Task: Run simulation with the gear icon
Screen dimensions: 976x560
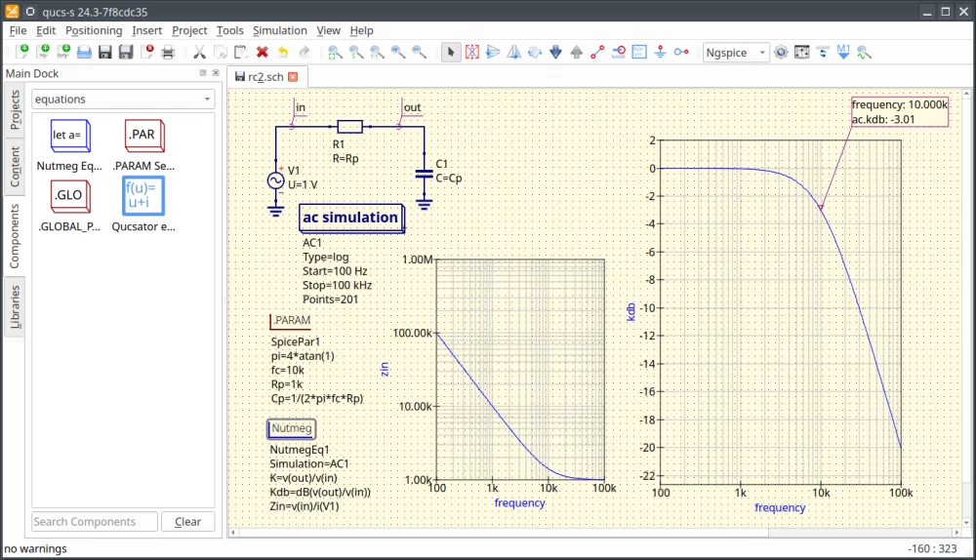Action: pos(781,53)
